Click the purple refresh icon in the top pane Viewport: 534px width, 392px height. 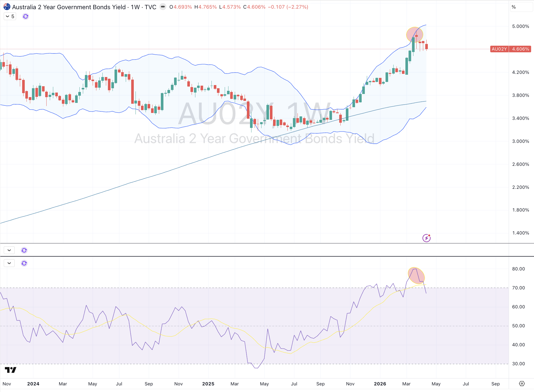[x=26, y=16]
